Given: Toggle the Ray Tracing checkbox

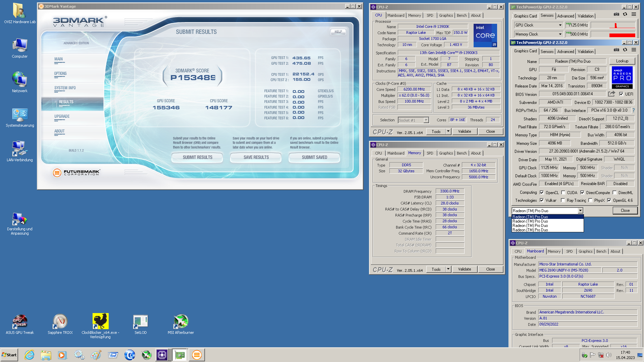Looking at the screenshot, I should 563,200.
